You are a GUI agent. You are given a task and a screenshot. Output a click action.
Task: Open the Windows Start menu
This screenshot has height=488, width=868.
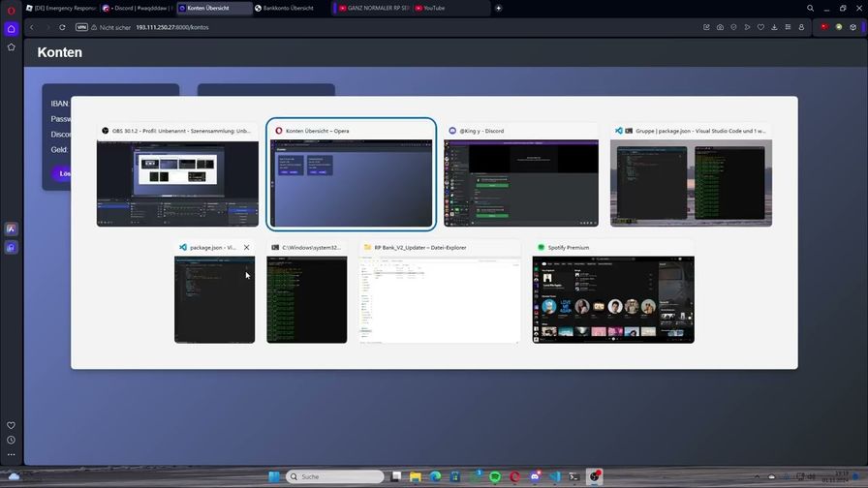(274, 476)
